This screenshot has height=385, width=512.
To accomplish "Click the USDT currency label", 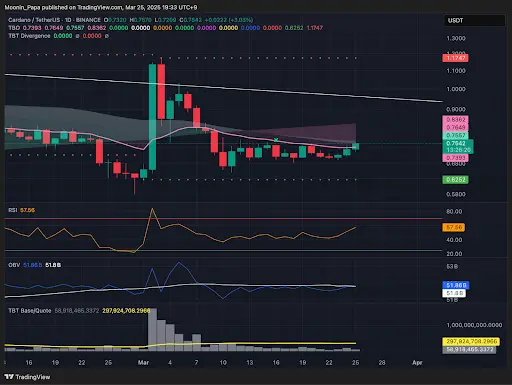I will 455,20.
